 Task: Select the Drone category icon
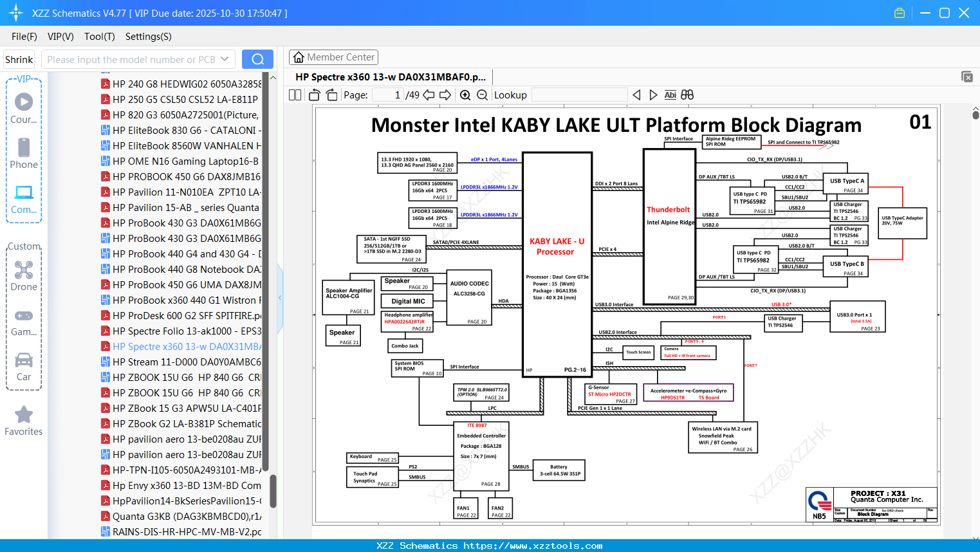pos(24,270)
